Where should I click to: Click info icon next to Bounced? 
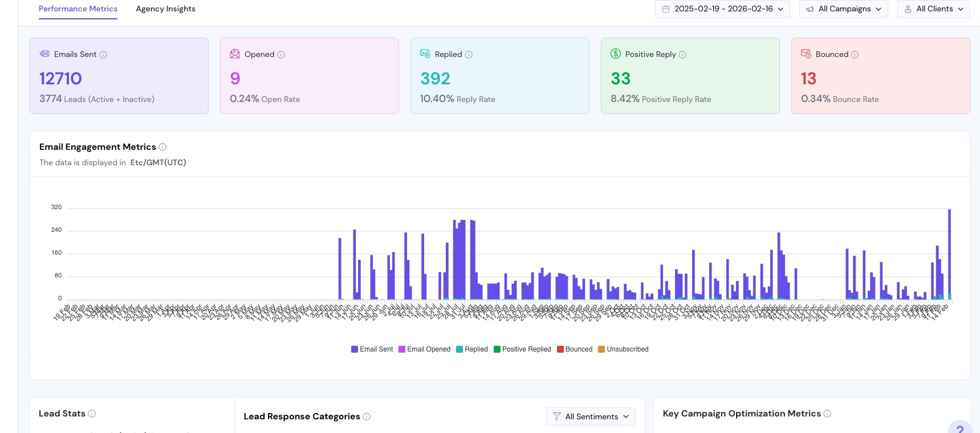pyautogui.click(x=855, y=55)
